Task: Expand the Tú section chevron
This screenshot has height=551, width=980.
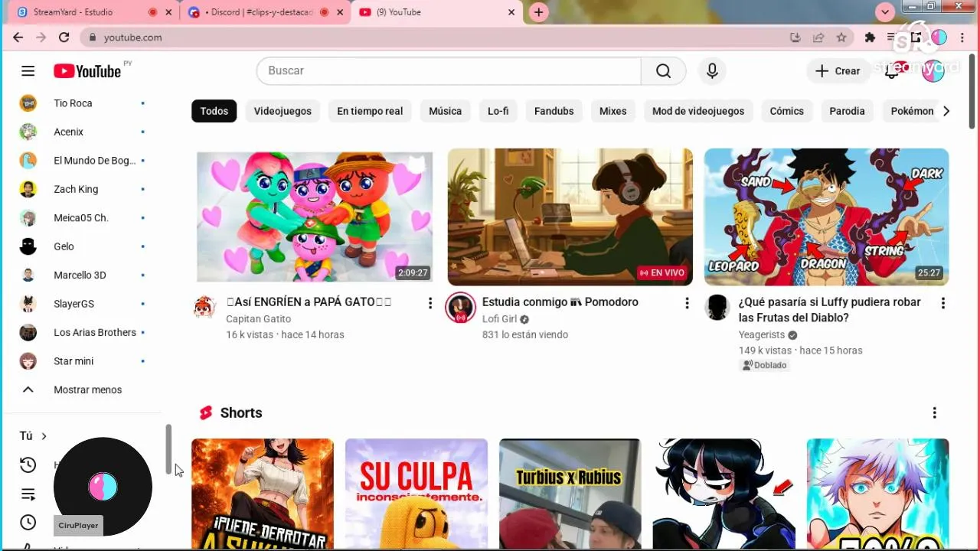Action: point(44,436)
